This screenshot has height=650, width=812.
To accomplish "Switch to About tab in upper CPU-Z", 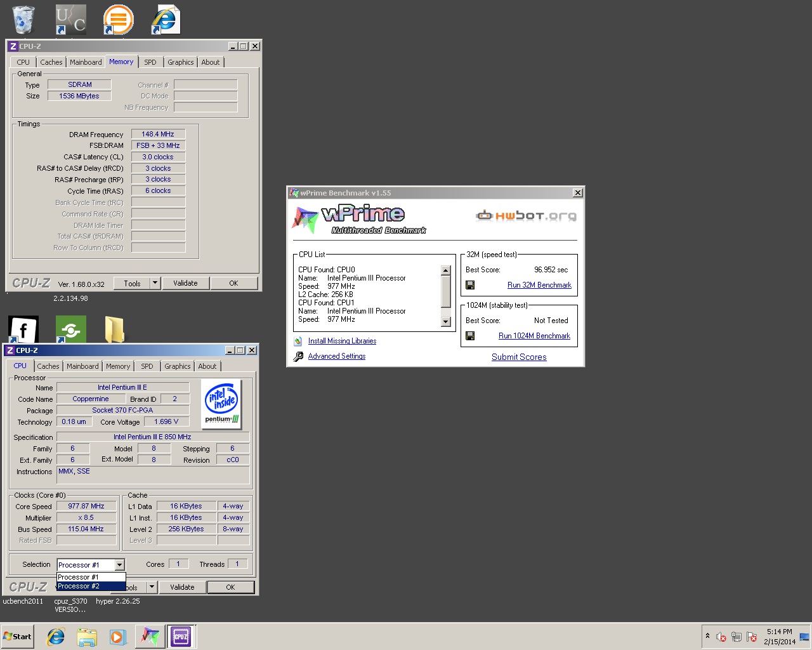I will point(211,62).
